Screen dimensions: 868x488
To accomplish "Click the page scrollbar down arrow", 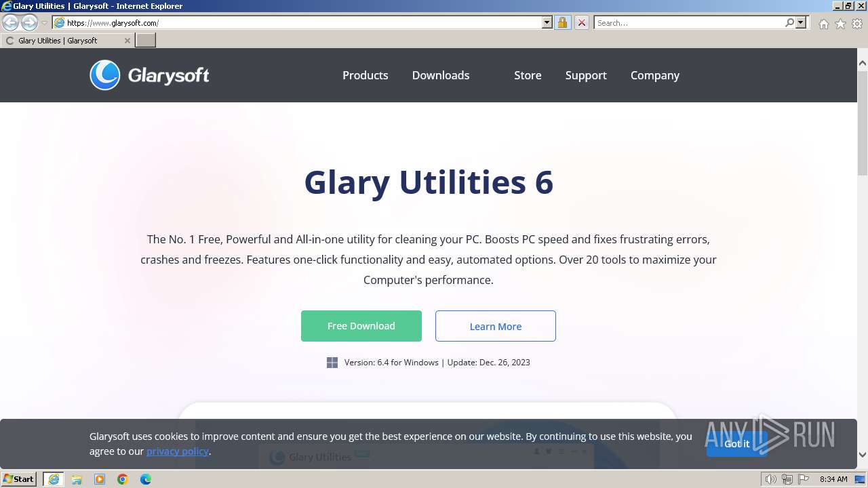I will pos(863,455).
